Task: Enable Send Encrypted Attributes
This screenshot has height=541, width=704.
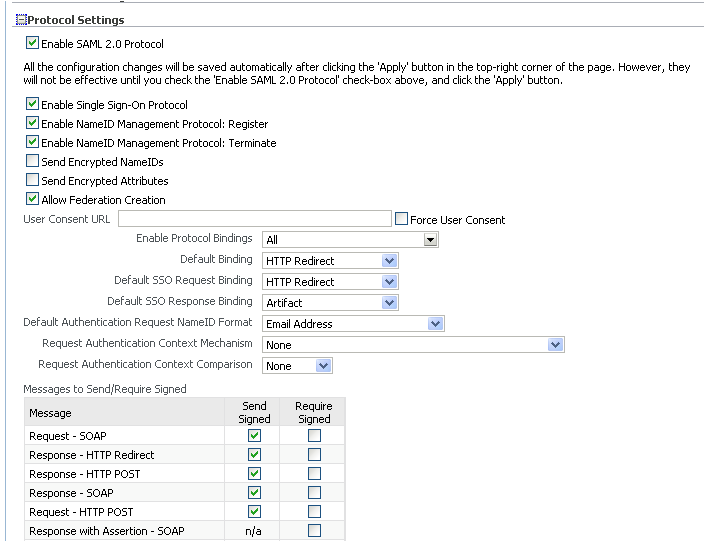Action: click(32, 180)
